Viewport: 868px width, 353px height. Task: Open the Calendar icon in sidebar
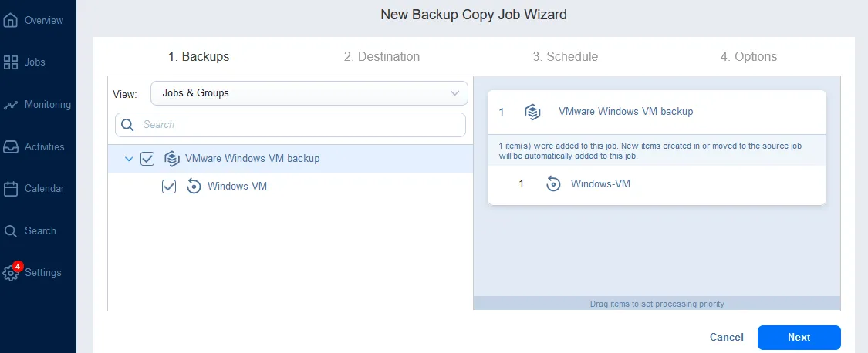coord(11,189)
